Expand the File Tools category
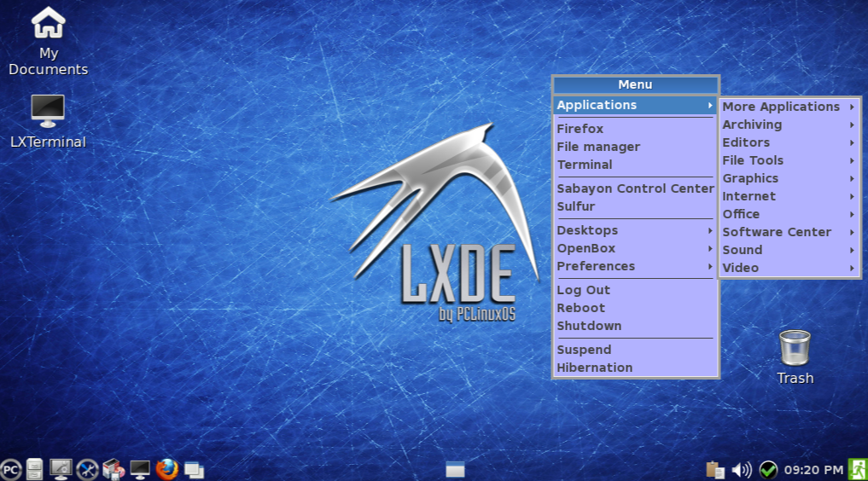 coord(789,160)
